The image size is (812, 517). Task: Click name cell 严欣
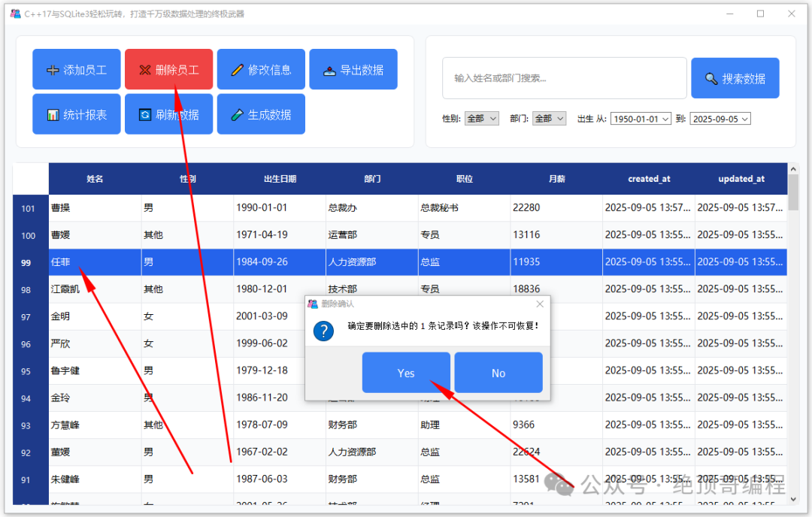tap(95, 343)
